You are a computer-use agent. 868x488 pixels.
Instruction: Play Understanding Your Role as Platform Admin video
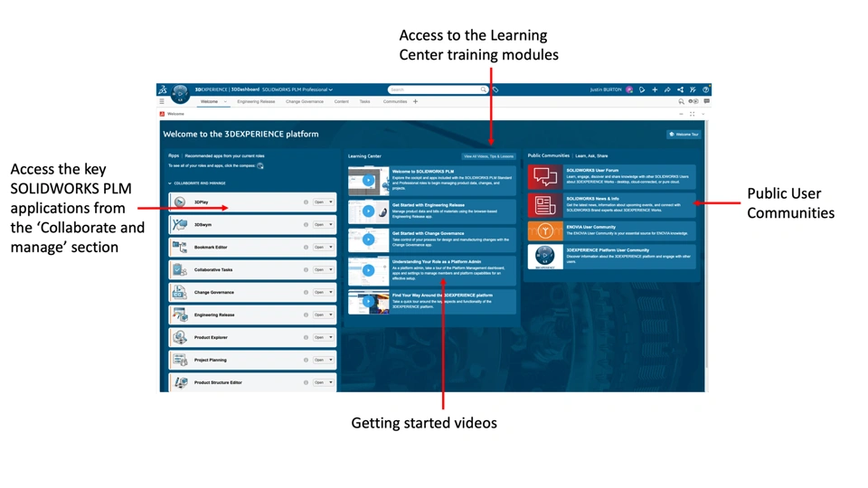click(x=368, y=270)
